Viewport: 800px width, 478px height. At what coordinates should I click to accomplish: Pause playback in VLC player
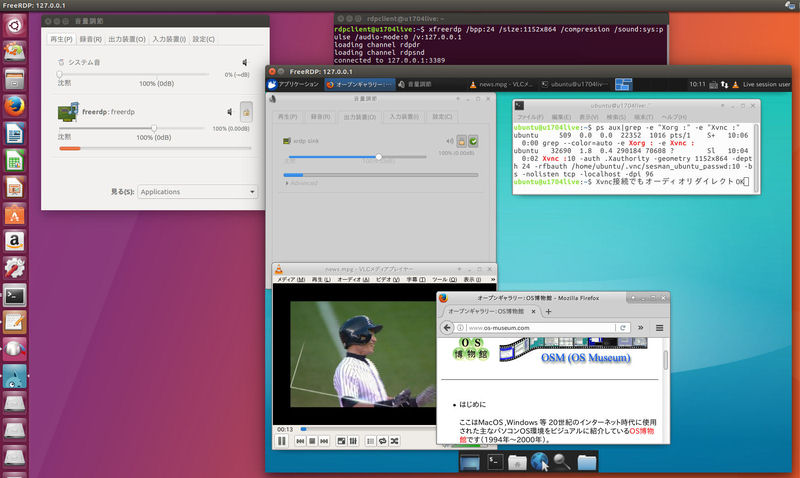[282, 441]
